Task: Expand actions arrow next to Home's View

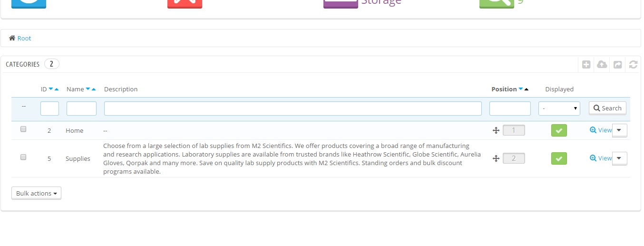Action: [619, 130]
